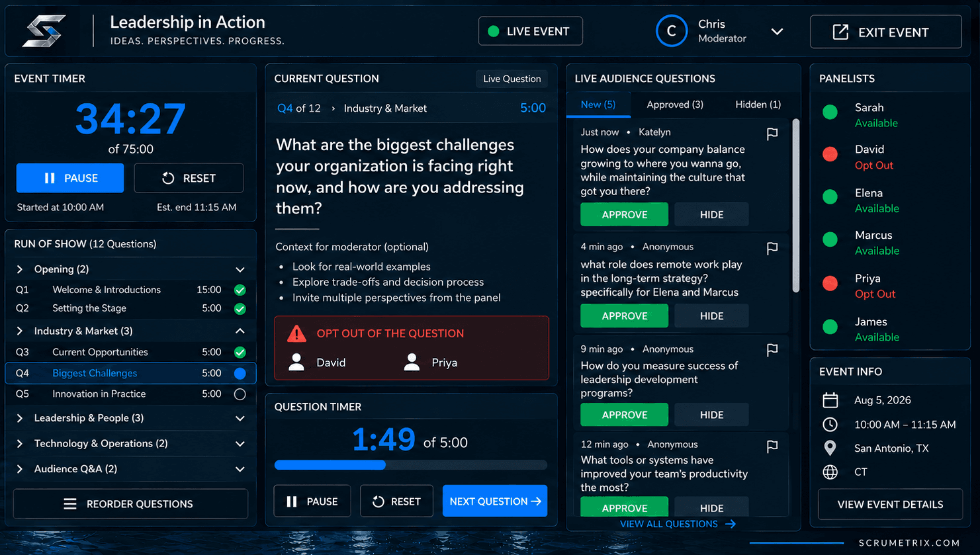Open Chris moderator dropdown menu

pyautogui.click(x=778, y=32)
